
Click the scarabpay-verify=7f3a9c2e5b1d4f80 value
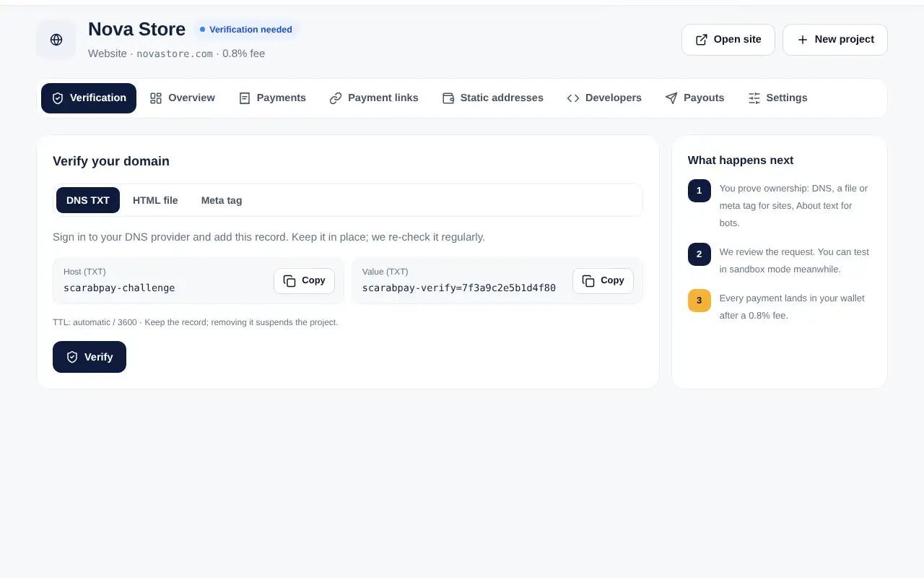coord(459,288)
